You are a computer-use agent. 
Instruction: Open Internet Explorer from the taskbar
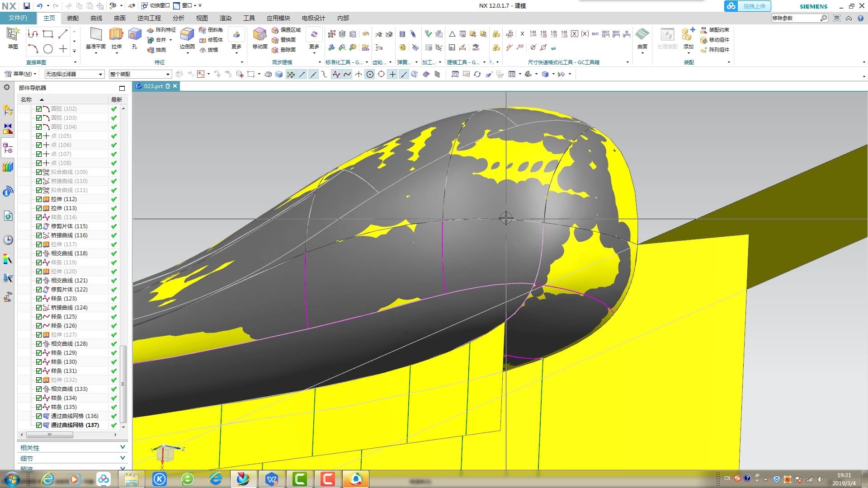pos(48,479)
